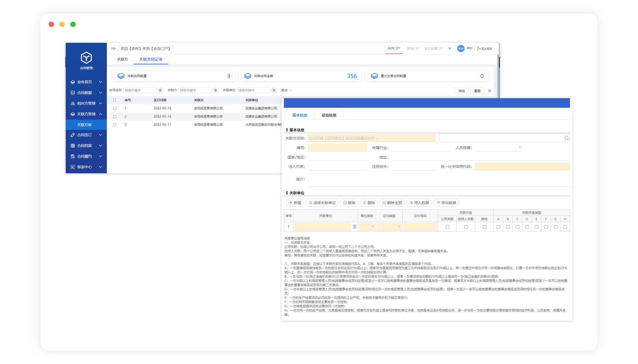638x364 pixels.
Task: Switch to the 征信信息 tab
Action: tap(329, 115)
